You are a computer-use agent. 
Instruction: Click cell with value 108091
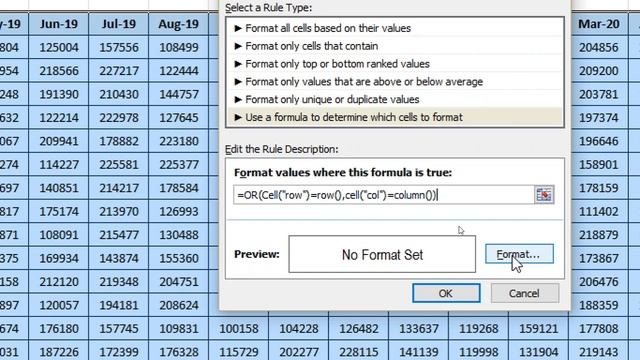point(59,235)
